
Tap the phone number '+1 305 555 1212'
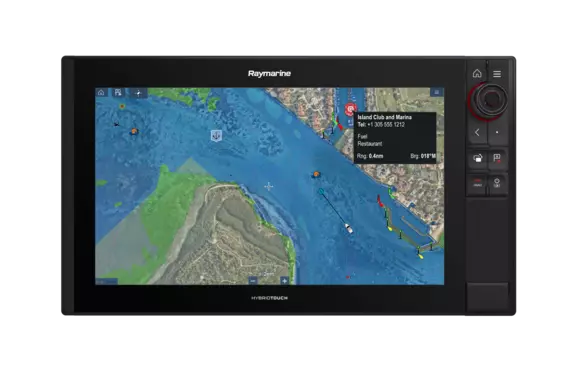[386, 125]
